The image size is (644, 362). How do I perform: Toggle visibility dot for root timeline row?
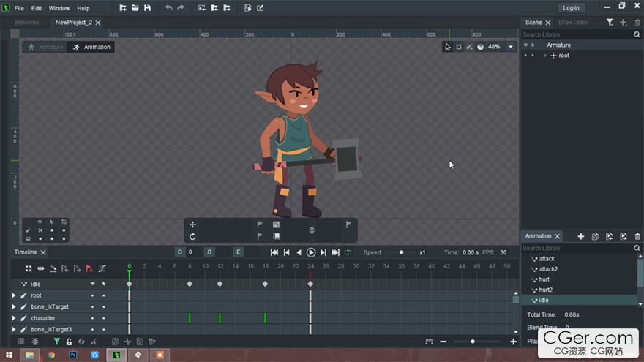pos(92,295)
